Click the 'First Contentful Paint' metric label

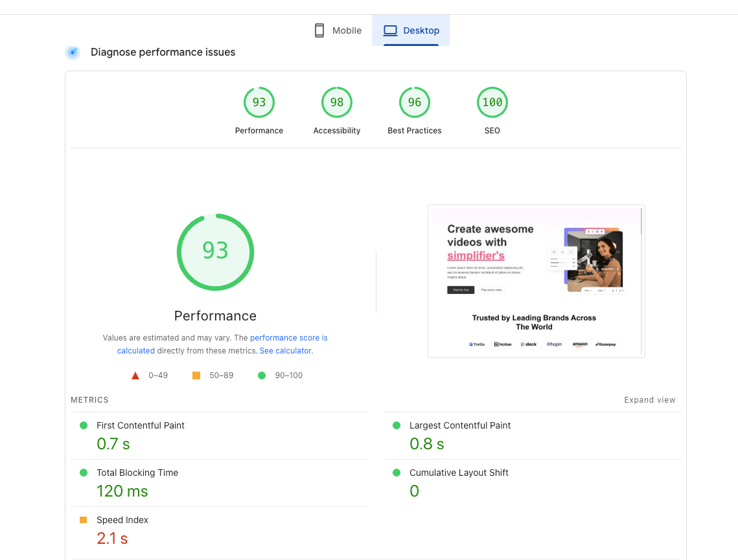140,425
